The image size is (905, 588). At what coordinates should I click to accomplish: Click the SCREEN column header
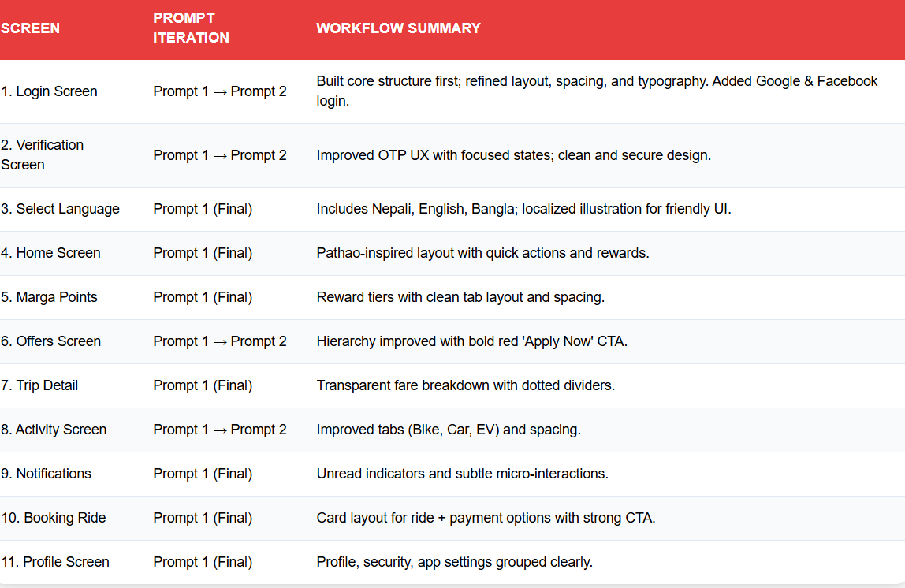click(31, 28)
